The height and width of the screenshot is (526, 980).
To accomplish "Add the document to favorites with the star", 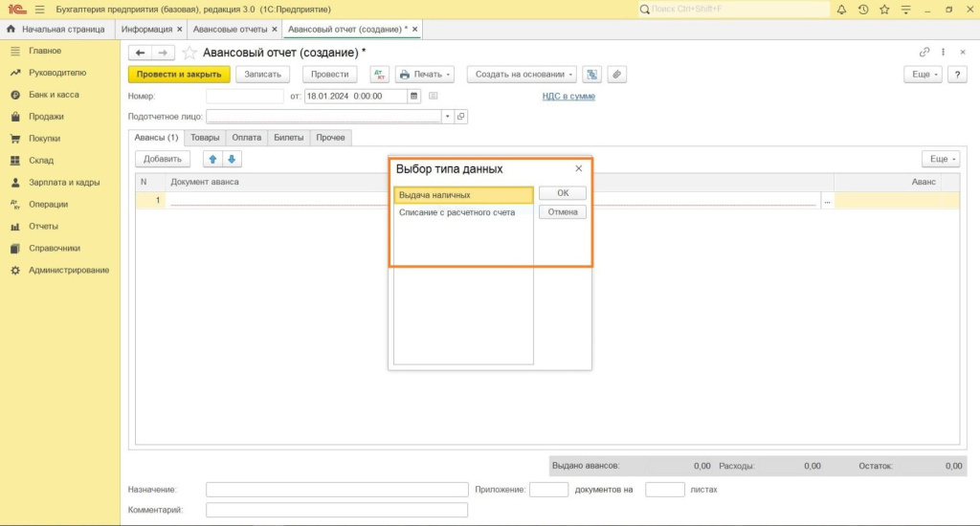I will 189,53.
